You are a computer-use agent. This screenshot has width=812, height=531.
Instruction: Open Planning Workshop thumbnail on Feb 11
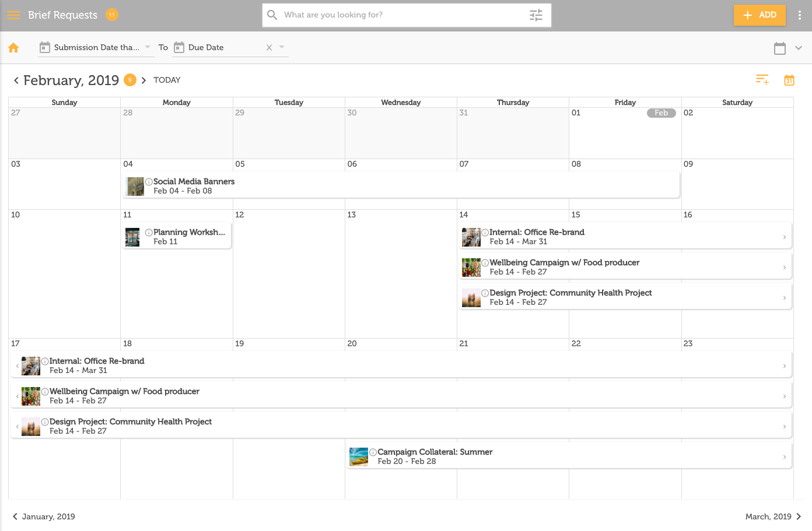tap(132, 237)
